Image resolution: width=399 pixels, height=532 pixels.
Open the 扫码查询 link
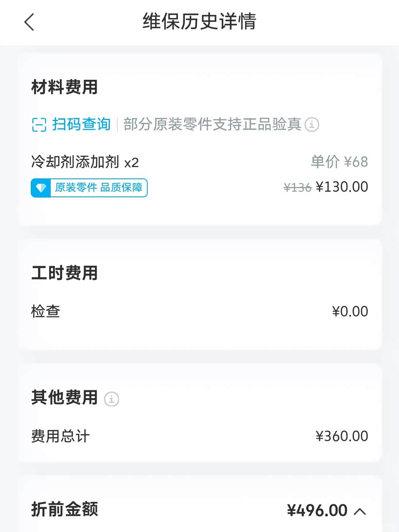(x=81, y=125)
